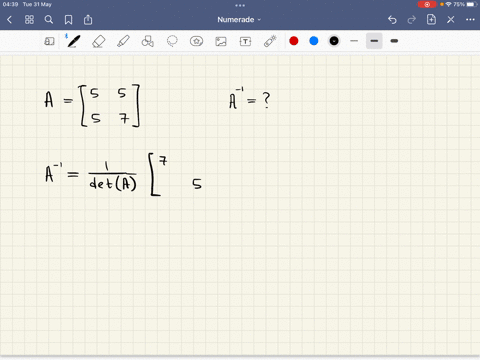This screenshot has height=360, width=480.
Task: Open the share/export icon
Action: click(88, 20)
